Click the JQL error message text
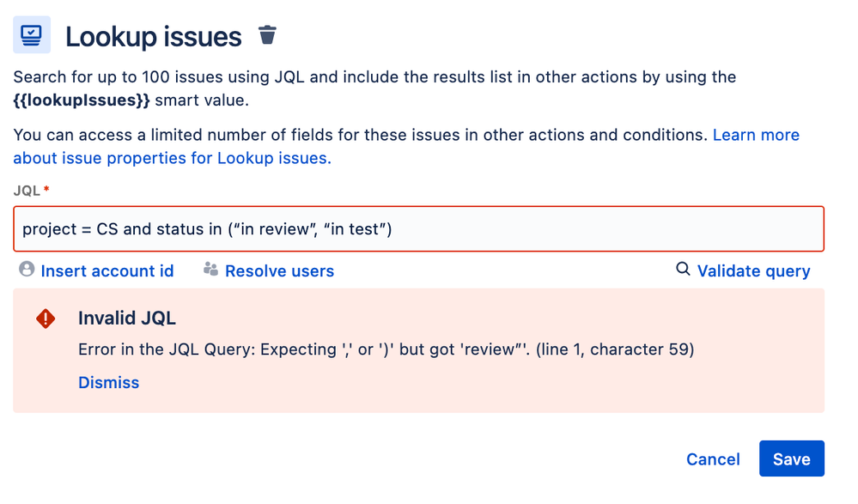Image resolution: width=858 pixels, height=504 pixels. tap(386, 349)
